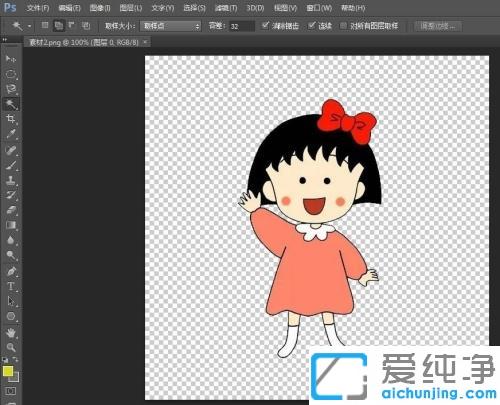Expand the toolbar panel double arrows

pos(5,40)
